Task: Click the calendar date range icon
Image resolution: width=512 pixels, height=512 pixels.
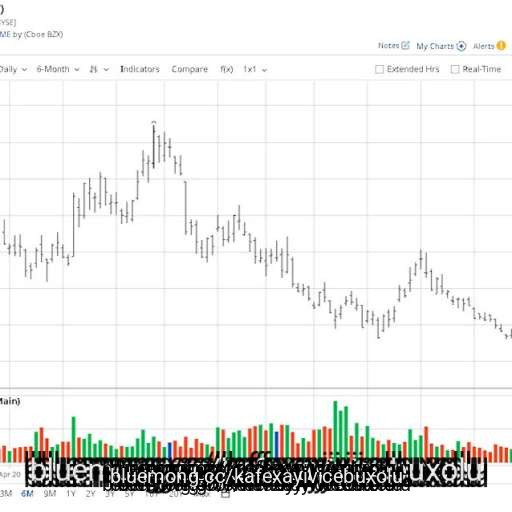Action: click(x=226, y=494)
